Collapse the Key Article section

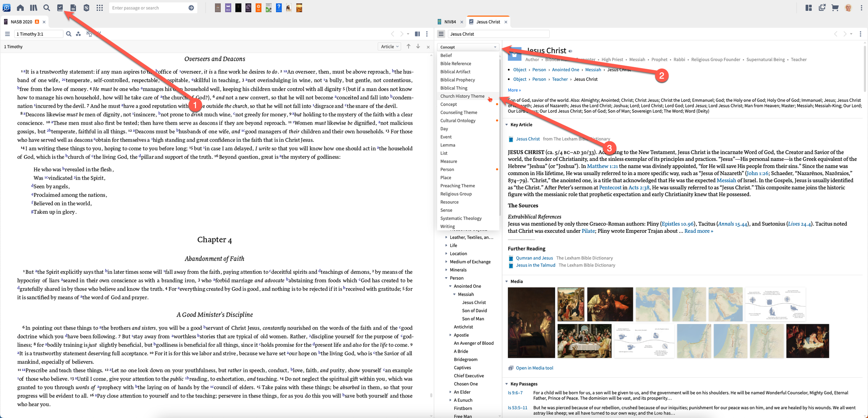507,125
